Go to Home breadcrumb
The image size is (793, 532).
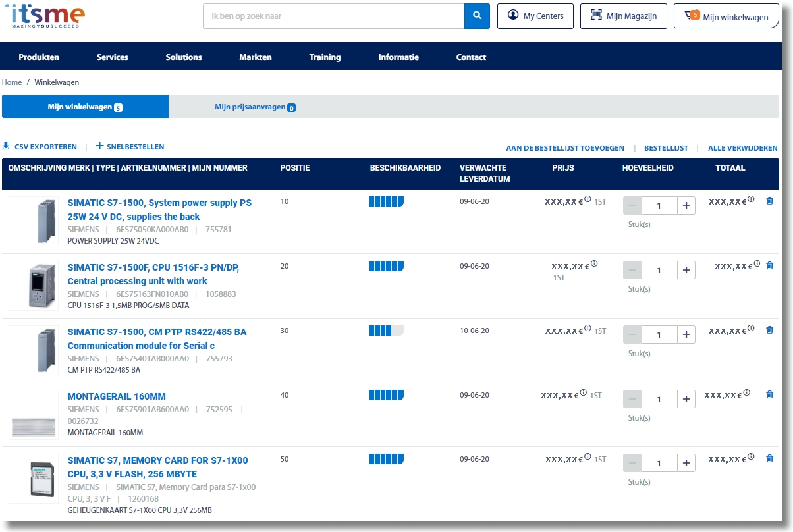point(12,82)
